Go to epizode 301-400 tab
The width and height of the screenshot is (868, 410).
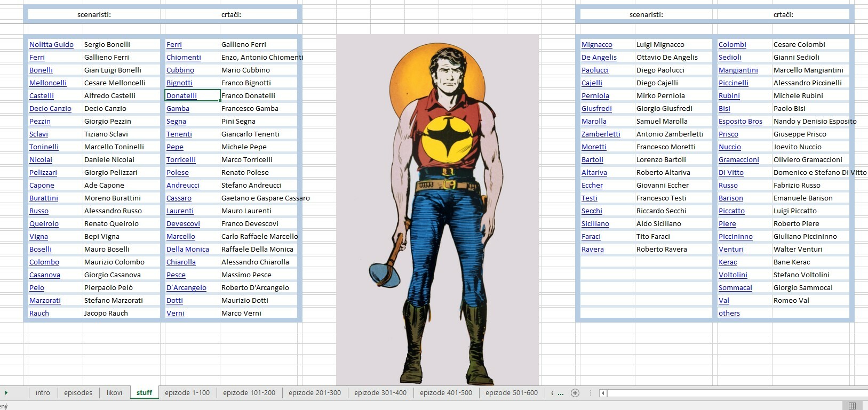pos(380,393)
